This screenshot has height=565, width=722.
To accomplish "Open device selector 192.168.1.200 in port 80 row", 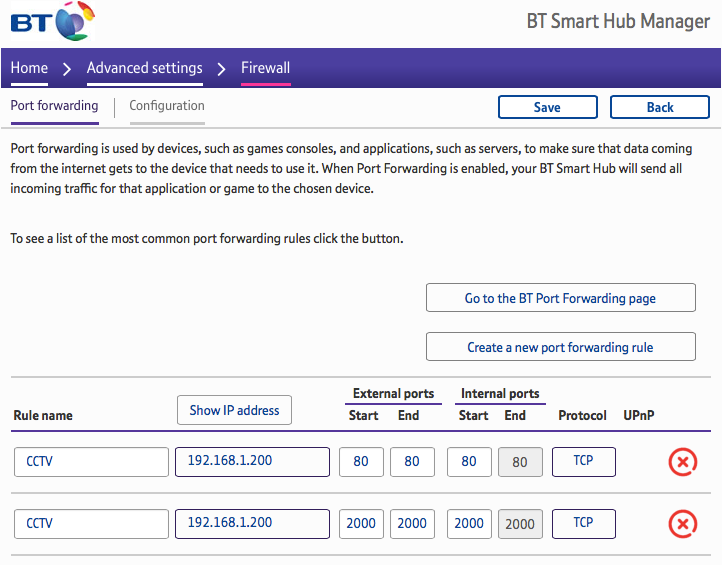I will click(252, 462).
